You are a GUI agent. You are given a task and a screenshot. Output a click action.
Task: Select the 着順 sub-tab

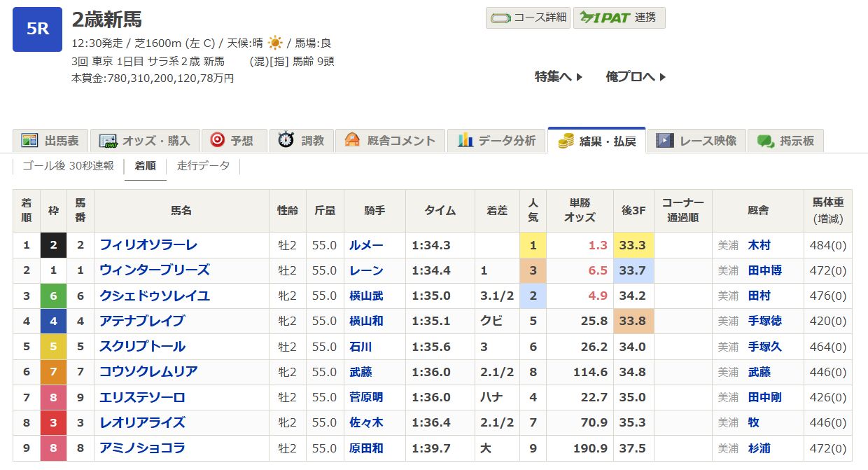(146, 166)
